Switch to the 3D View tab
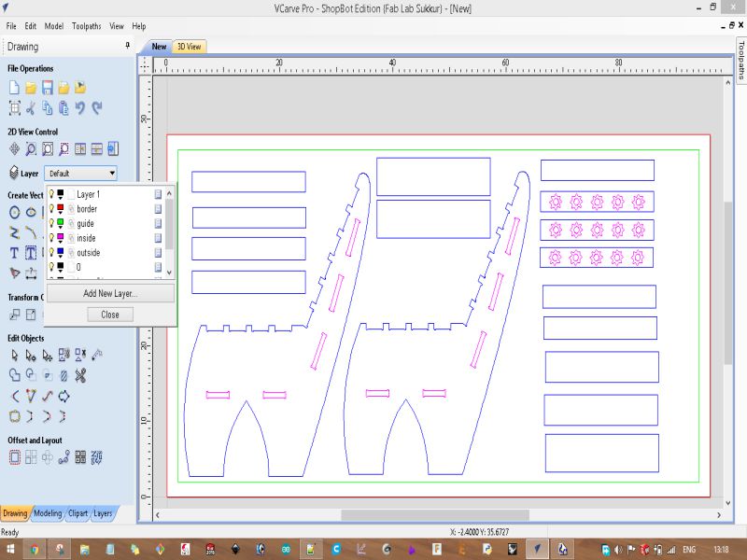The height and width of the screenshot is (560, 747). [x=189, y=47]
